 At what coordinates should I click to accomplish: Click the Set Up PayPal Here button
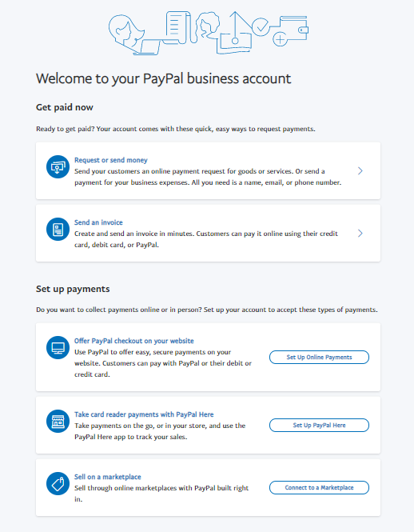319,426
